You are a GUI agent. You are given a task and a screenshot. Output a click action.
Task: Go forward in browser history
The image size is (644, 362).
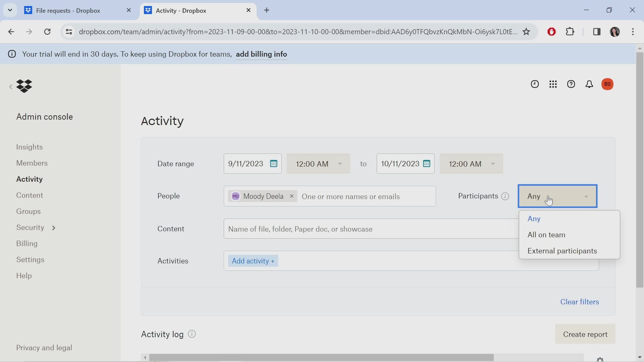[x=29, y=32]
